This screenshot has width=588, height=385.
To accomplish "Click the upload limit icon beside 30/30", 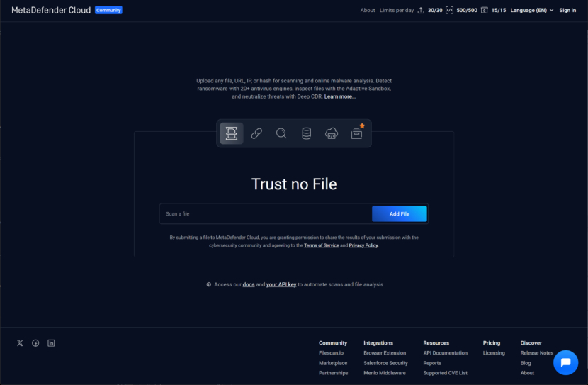I will [421, 11].
